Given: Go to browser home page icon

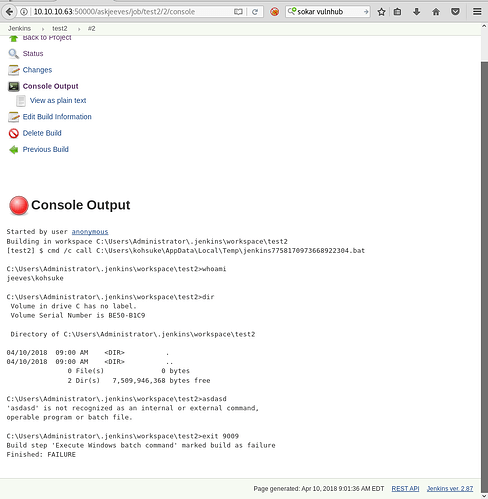Looking at the screenshot, I should click(x=436, y=12).
